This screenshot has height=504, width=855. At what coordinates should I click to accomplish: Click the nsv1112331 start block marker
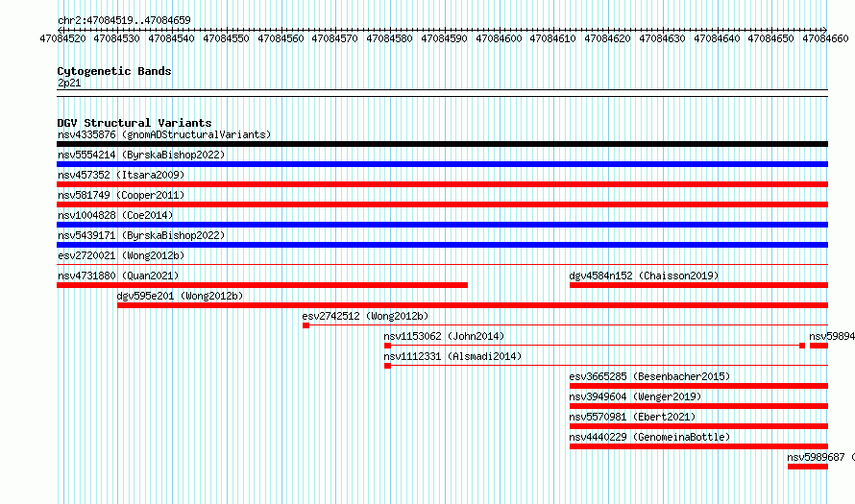[x=388, y=366]
